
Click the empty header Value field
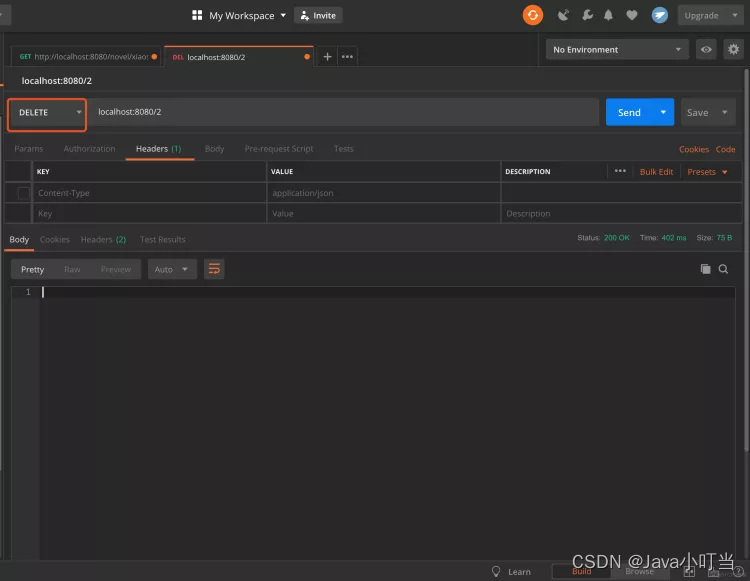point(384,214)
